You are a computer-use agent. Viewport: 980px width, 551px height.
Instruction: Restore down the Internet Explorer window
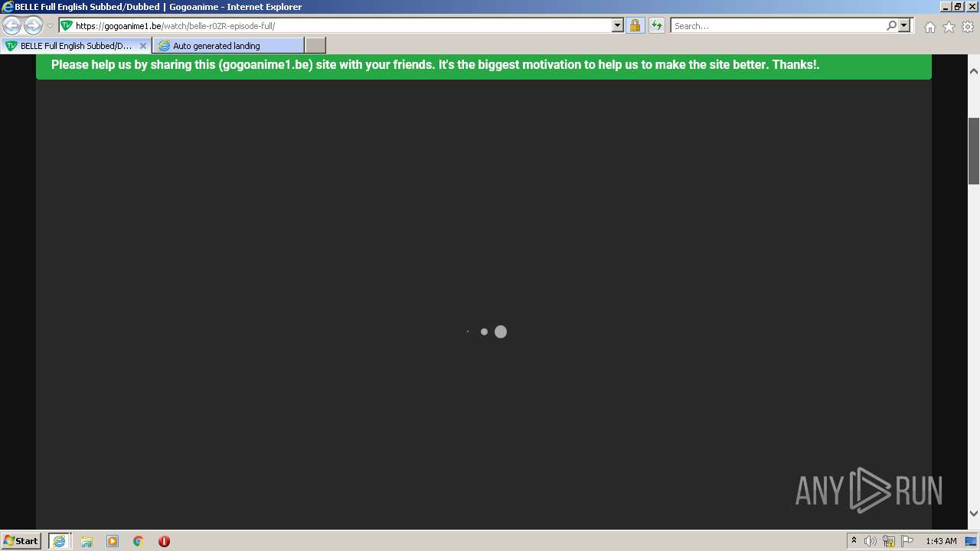(x=958, y=6)
